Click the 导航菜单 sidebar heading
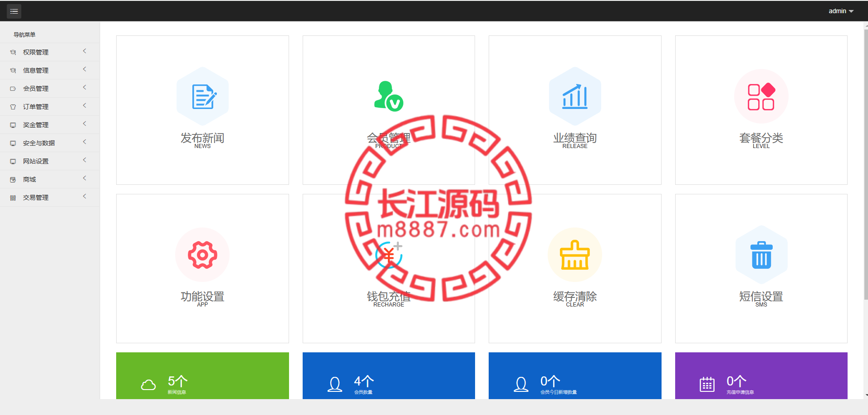 pos(25,35)
